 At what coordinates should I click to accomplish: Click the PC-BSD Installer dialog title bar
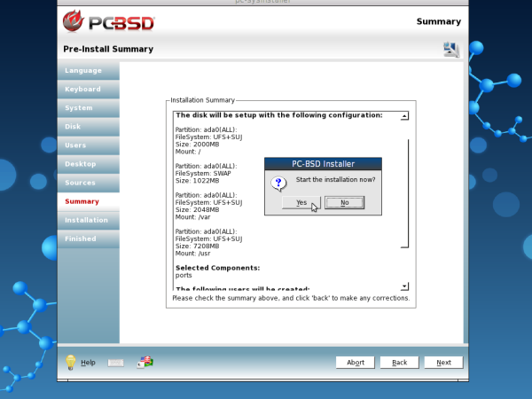click(x=323, y=164)
